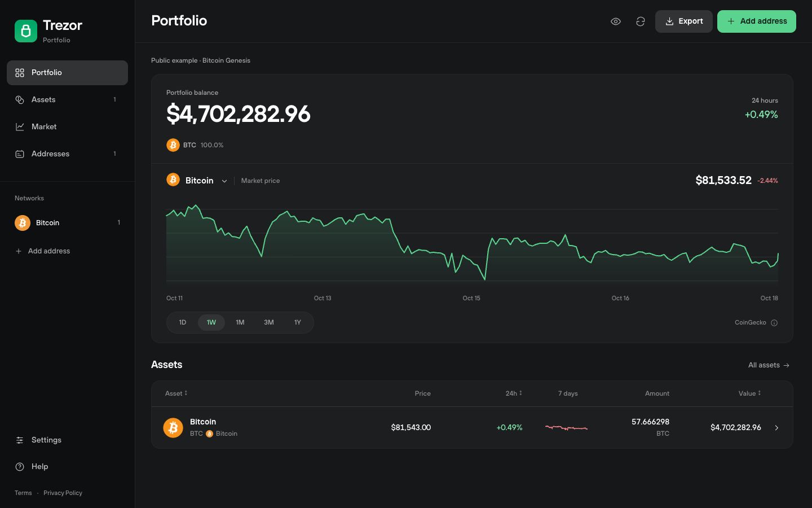Click the 57.666298 BTC amount cell
The height and width of the screenshot is (508, 812).
point(651,427)
